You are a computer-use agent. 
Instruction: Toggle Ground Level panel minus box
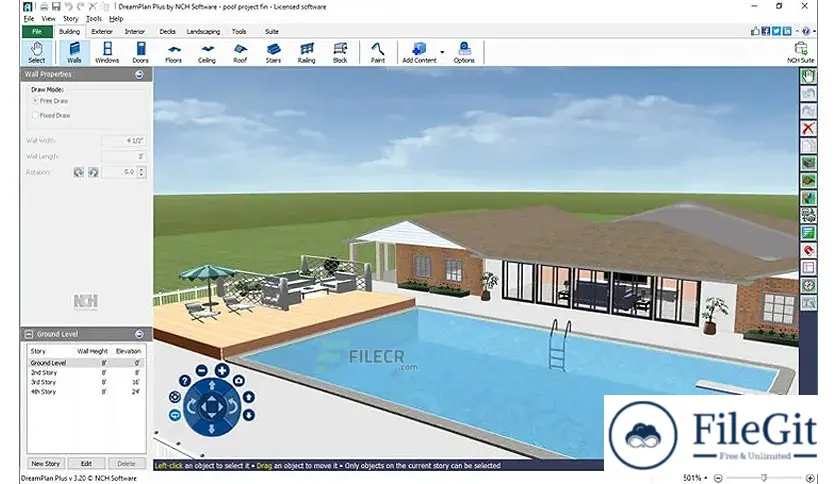[29, 334]
